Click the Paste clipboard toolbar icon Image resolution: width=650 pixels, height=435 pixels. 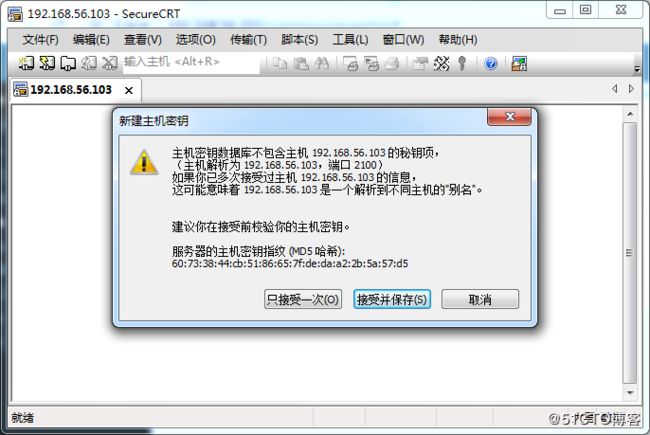tap(301, 63)
